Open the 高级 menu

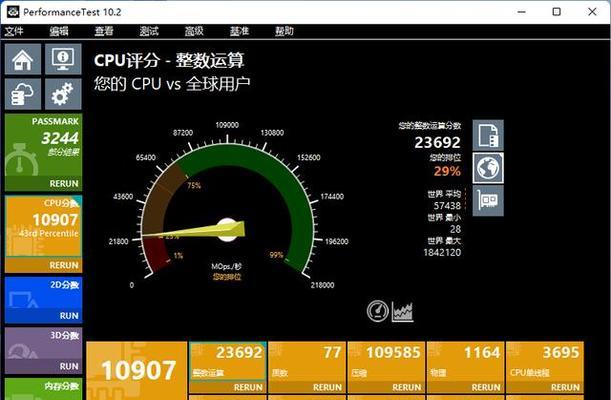click(194, 31)
